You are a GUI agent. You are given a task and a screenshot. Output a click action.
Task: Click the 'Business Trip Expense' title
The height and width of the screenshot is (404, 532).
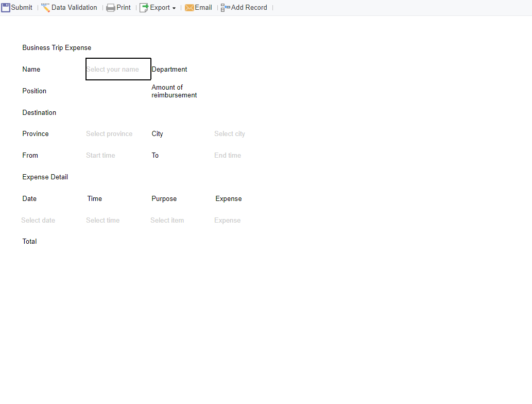point(57,48)
